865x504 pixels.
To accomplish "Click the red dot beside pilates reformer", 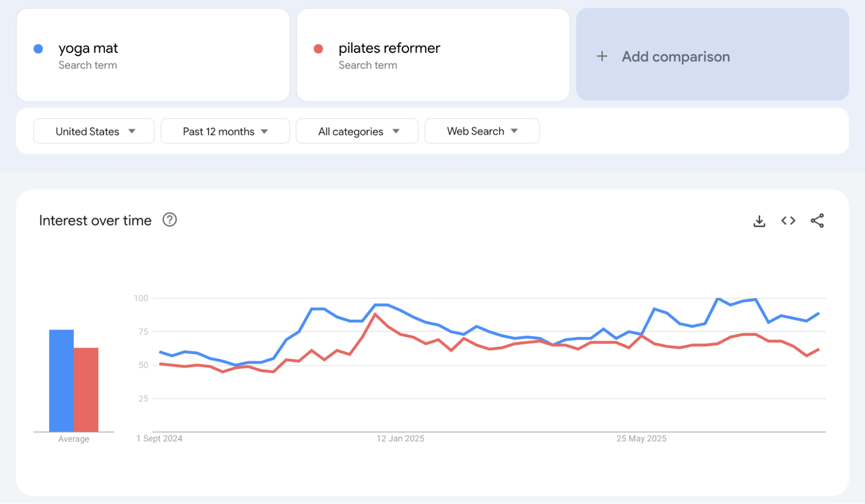I will point(319,48).
